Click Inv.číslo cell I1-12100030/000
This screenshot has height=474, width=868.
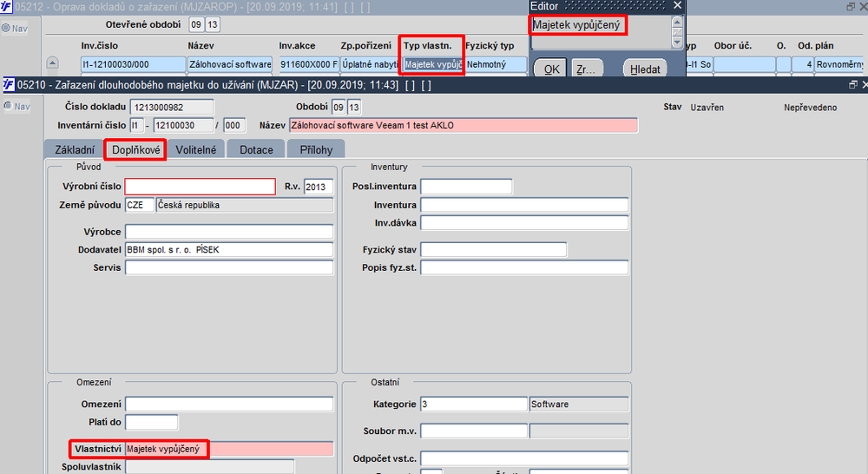click(134, 64)
